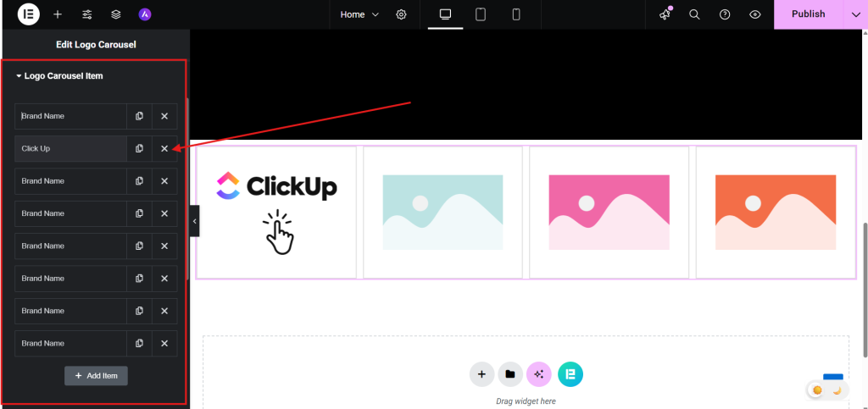Select the Click Up item field

71,149
